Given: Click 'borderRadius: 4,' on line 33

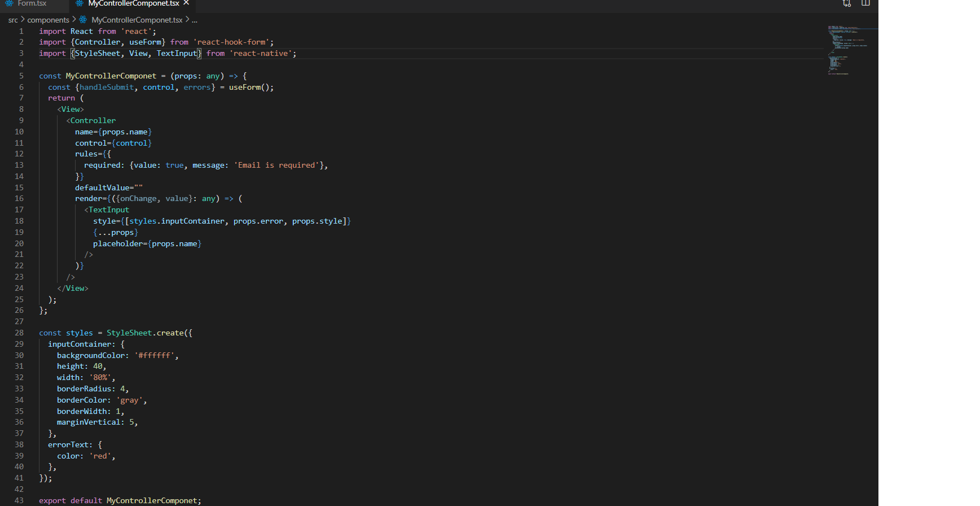Looking at the screenshot, I should tap(93, 389).
